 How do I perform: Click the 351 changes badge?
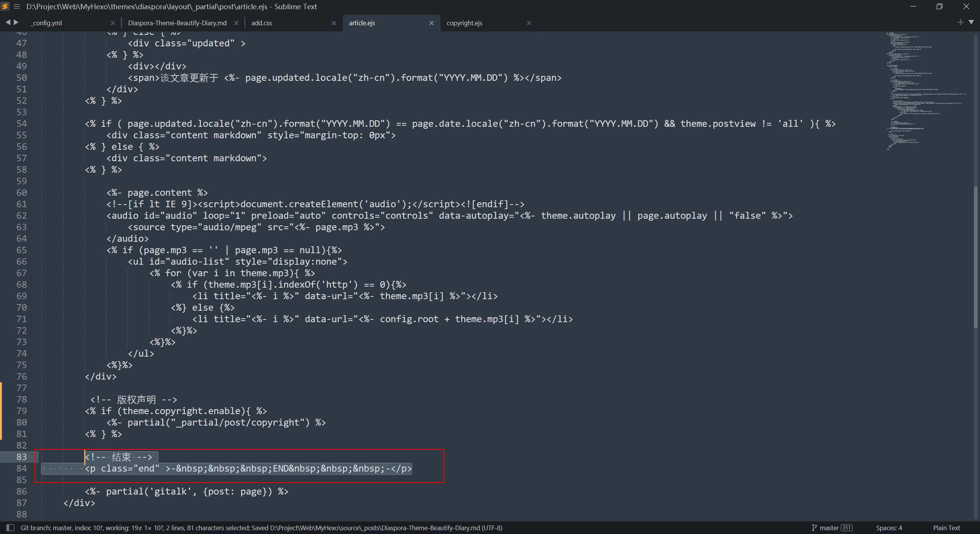click(x=846, y=527)
